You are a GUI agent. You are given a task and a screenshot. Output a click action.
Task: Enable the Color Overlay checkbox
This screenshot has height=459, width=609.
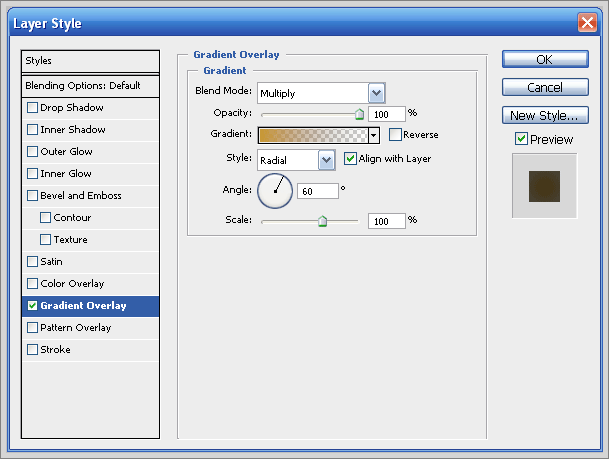(32, 283)
